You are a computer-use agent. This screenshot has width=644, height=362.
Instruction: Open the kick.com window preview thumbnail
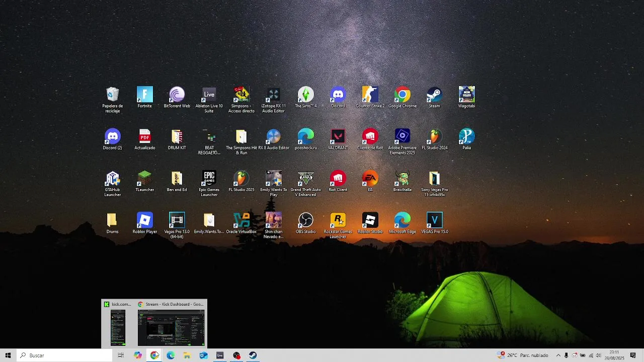click(118, 324)
